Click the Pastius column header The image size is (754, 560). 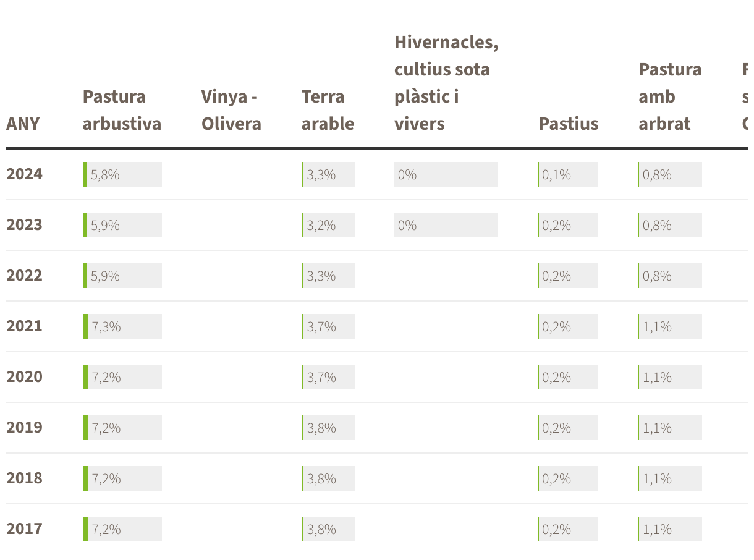click(x=569, y=124)
